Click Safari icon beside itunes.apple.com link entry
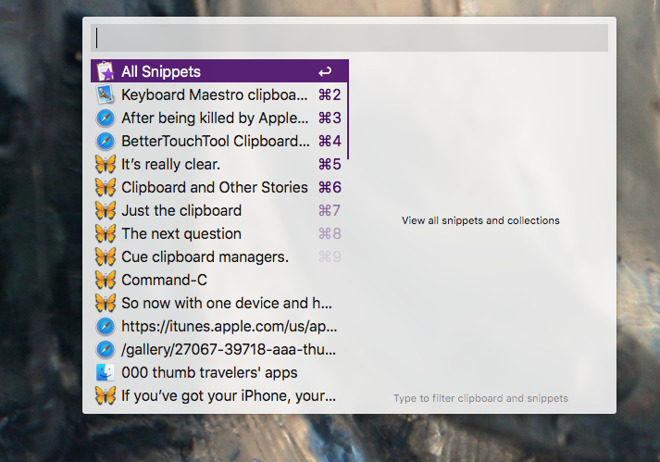Viewport: 660px width, 462px height. (105, 326)
